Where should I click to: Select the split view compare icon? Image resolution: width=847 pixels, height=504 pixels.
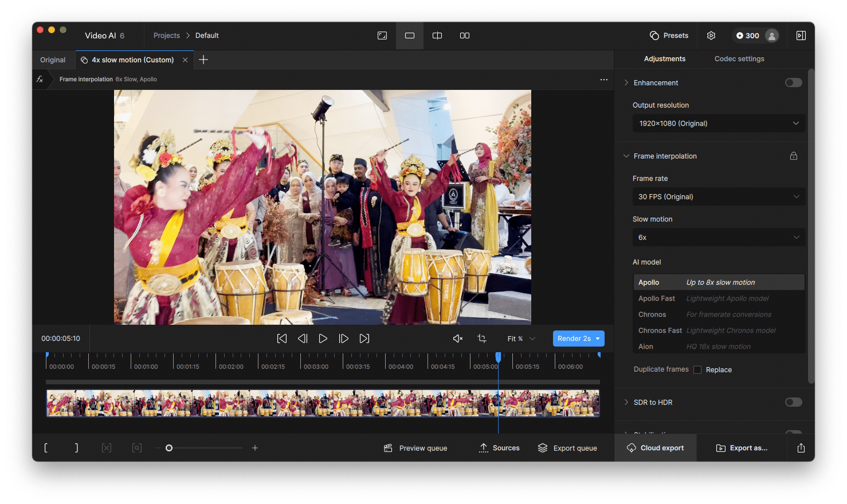(x=437, y=36)
